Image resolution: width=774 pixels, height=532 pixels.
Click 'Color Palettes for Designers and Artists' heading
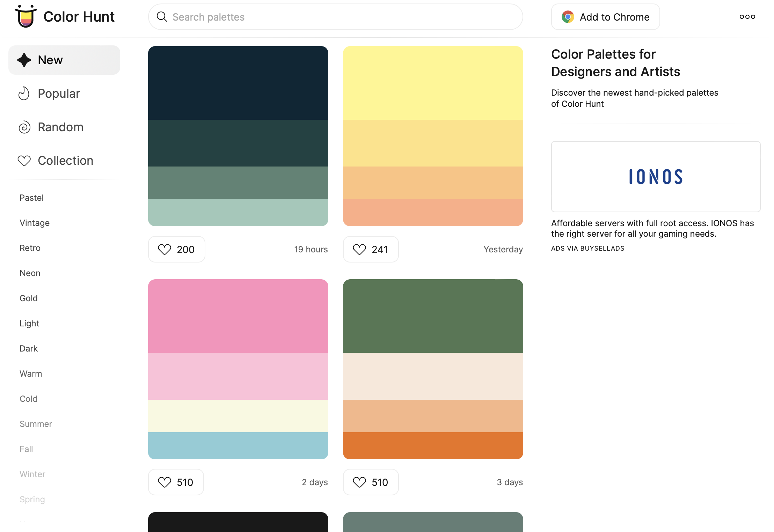615,63
